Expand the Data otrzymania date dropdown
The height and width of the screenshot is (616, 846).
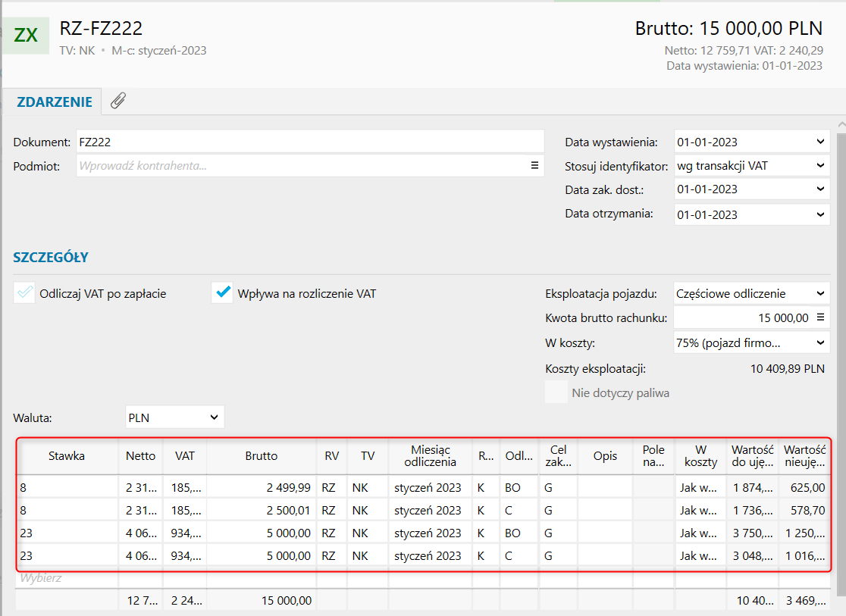(819, 214)
